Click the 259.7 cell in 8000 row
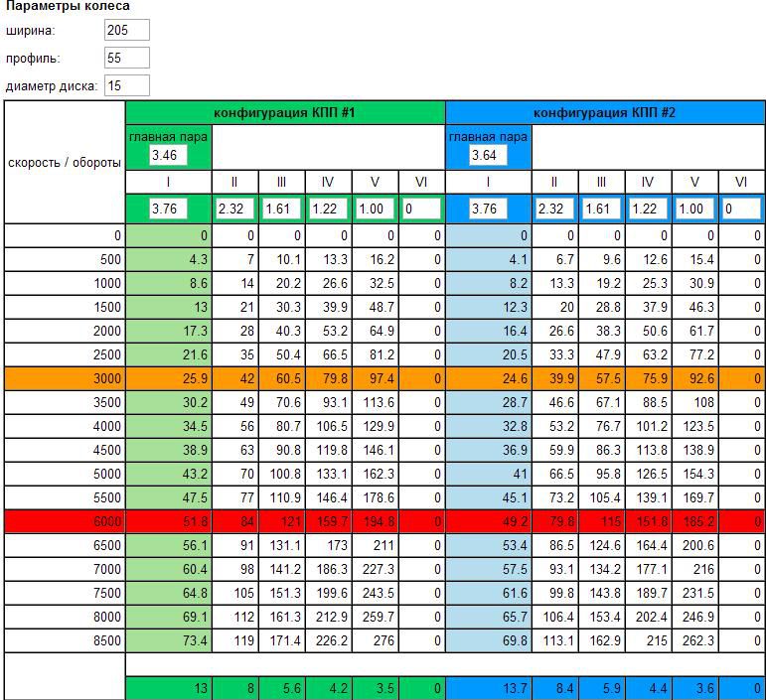This screenshot has height=700, width=766. (x=376, y=617)
